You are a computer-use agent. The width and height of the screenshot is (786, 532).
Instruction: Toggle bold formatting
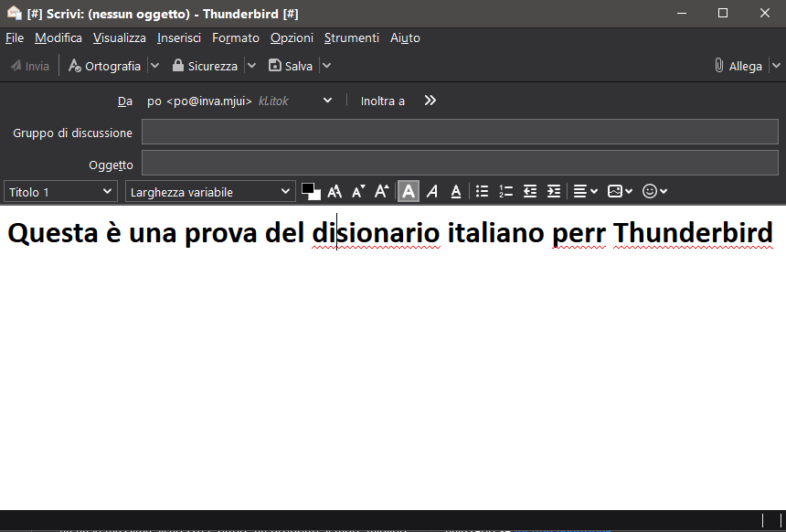pos(408,192)
